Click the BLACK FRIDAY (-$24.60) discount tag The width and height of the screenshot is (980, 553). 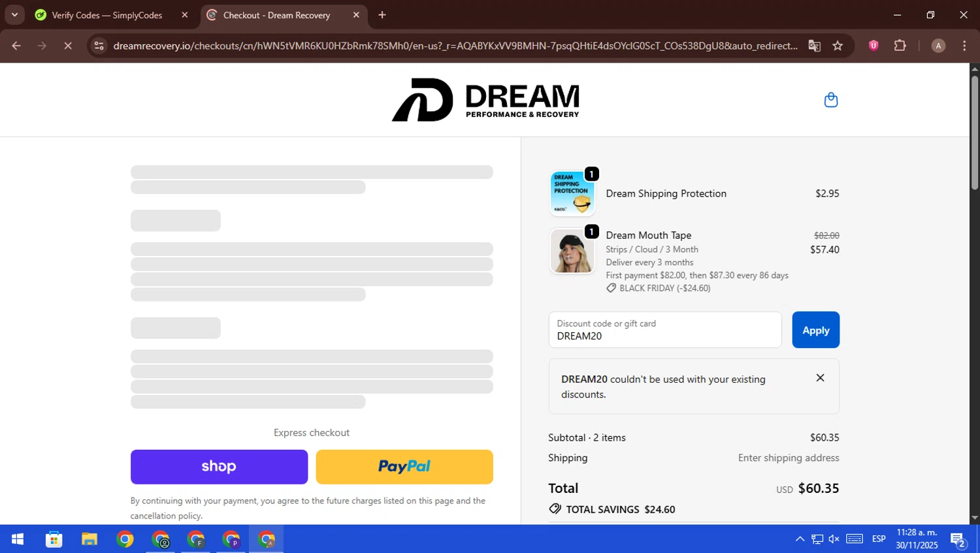click(x=658, y=288)
